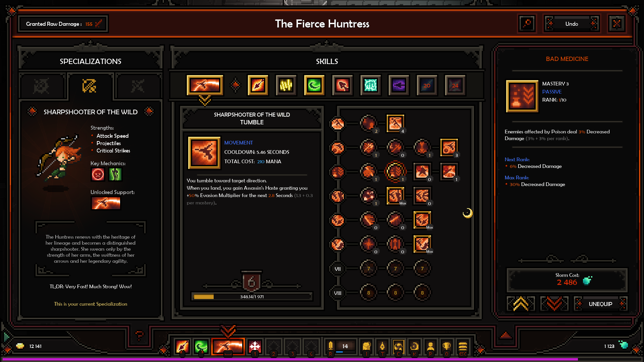Click the Unlocked Support skill thumbnail
This screenshot has height=362, width=644.
pos(106,203)
